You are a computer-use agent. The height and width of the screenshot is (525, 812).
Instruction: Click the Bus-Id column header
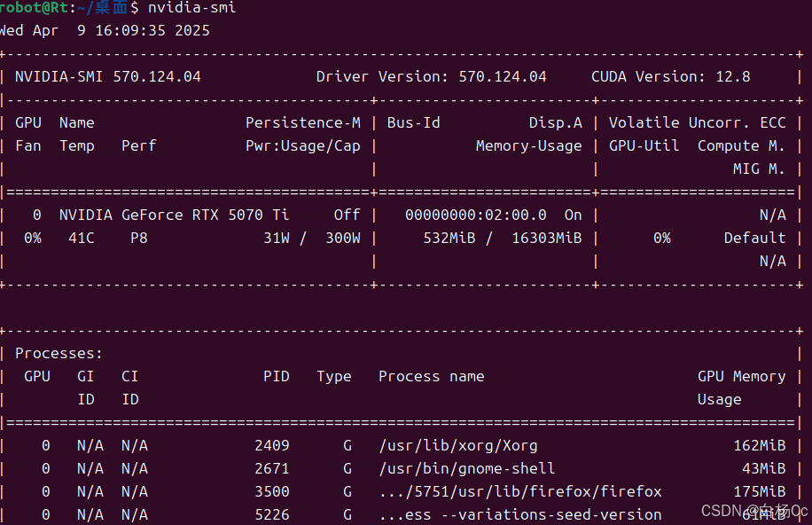[414, 123]
